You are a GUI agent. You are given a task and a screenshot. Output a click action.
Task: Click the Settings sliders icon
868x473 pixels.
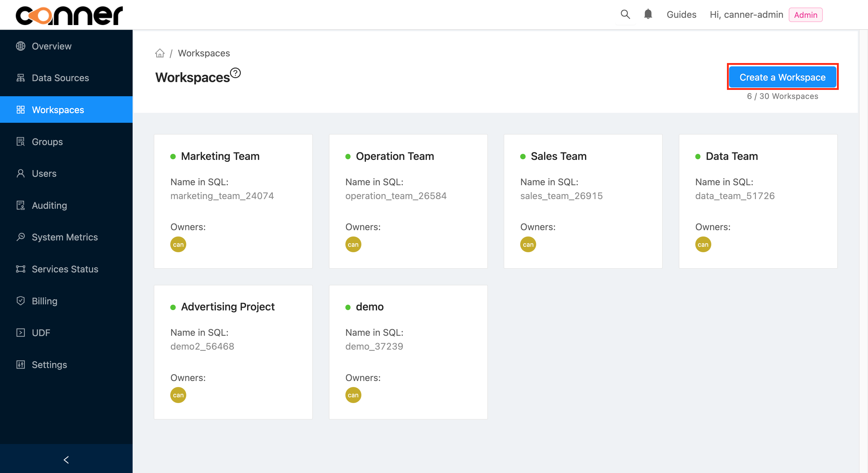coord(20,364)
